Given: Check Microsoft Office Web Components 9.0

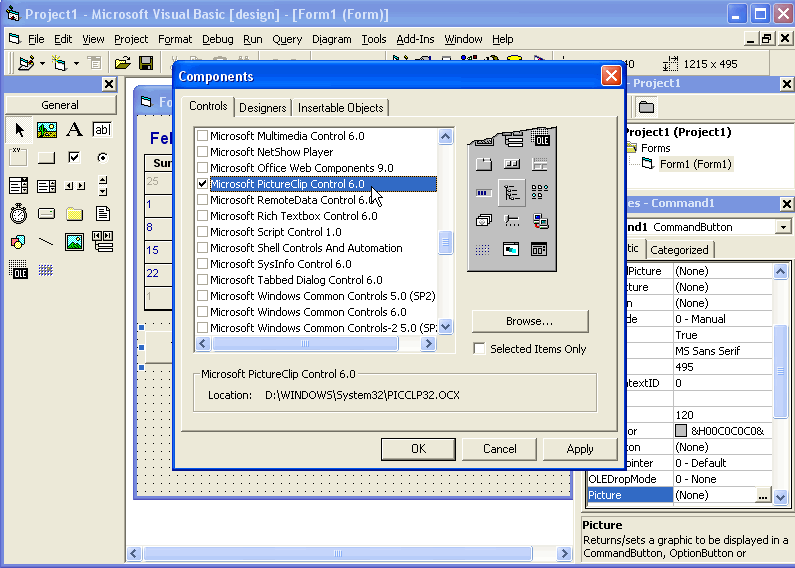Looking at the screenshot, I should click(202, 167).
